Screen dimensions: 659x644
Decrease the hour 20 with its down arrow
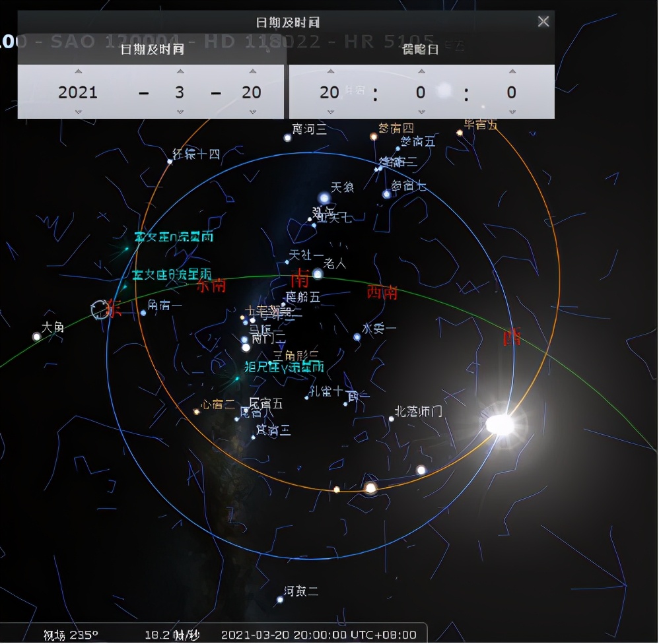click(x=331, y=112)
